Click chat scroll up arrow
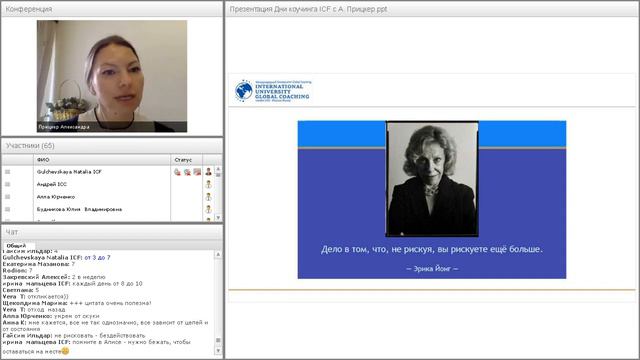 click(218, 254)
